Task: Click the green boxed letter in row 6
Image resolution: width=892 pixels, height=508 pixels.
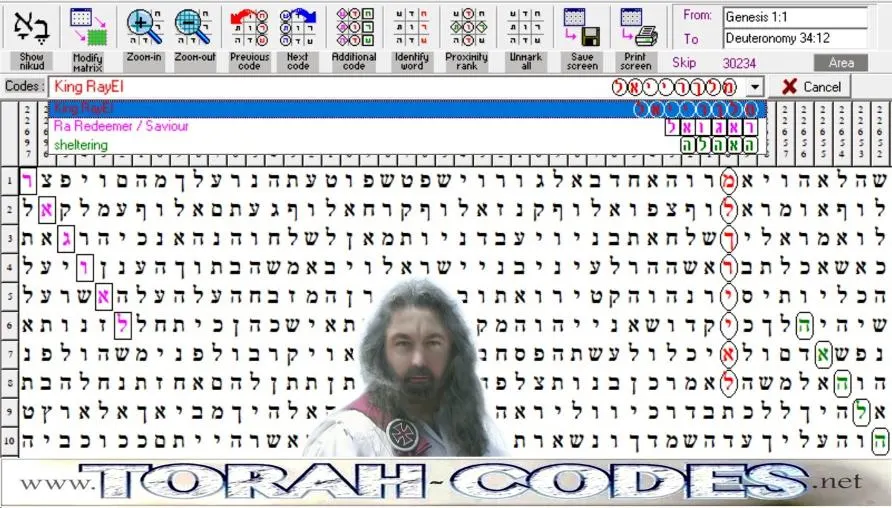Action: pos(804,325)
